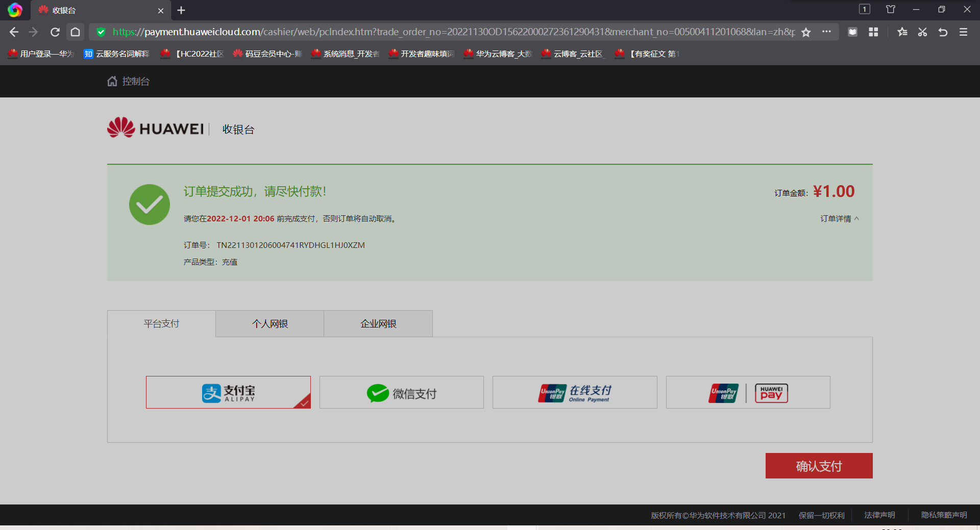Click the 收银台 page title next to the logo
980x530 pixels.
(238, 130)
